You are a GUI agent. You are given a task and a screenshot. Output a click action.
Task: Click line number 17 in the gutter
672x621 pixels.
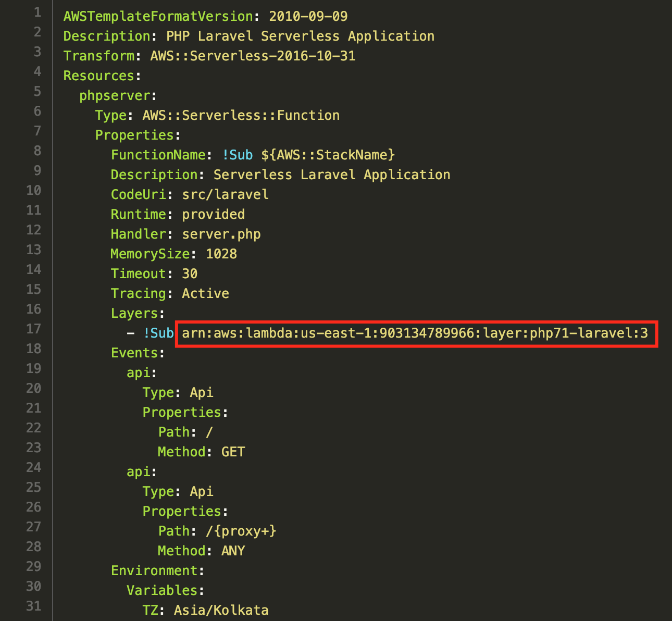pos(34,329)
